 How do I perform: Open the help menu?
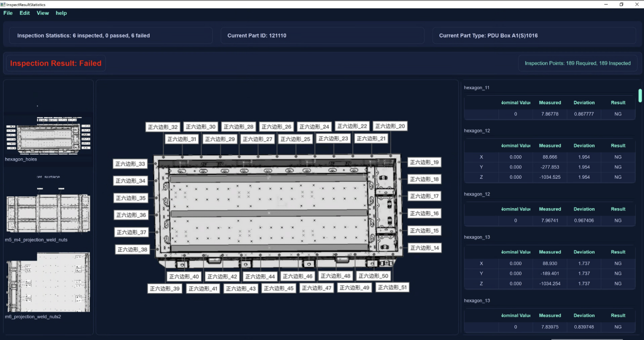point(61,13)
